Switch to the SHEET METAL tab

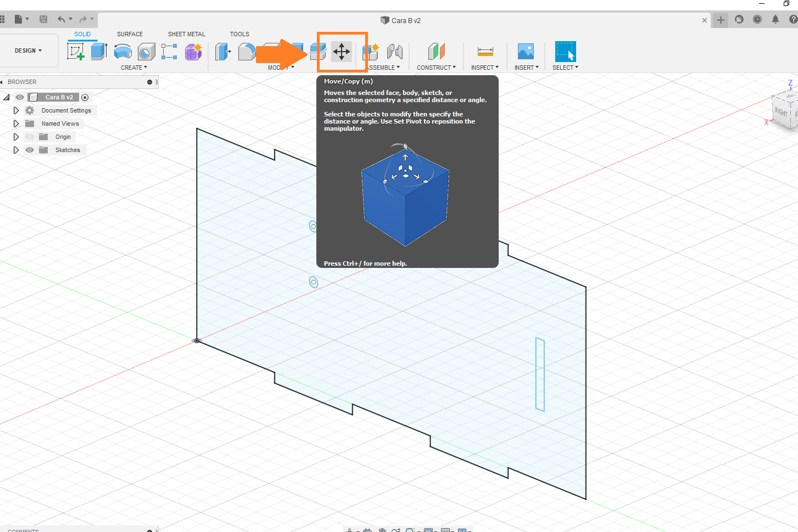coord(187,34)
